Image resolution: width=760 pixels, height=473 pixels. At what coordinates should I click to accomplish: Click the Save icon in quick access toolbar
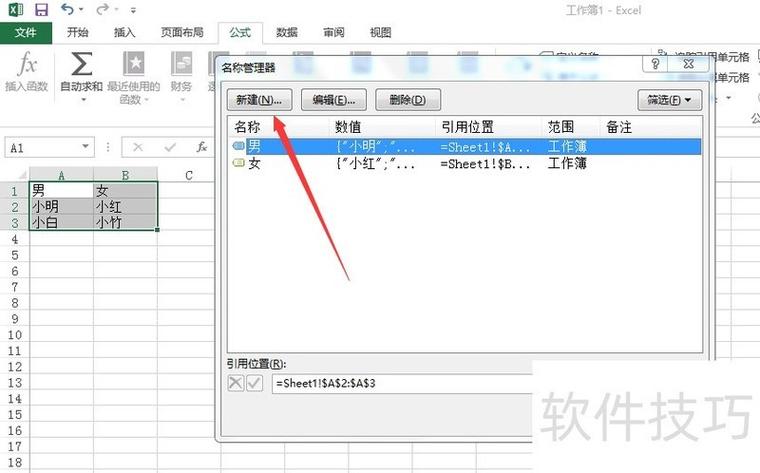coord(42,9)
